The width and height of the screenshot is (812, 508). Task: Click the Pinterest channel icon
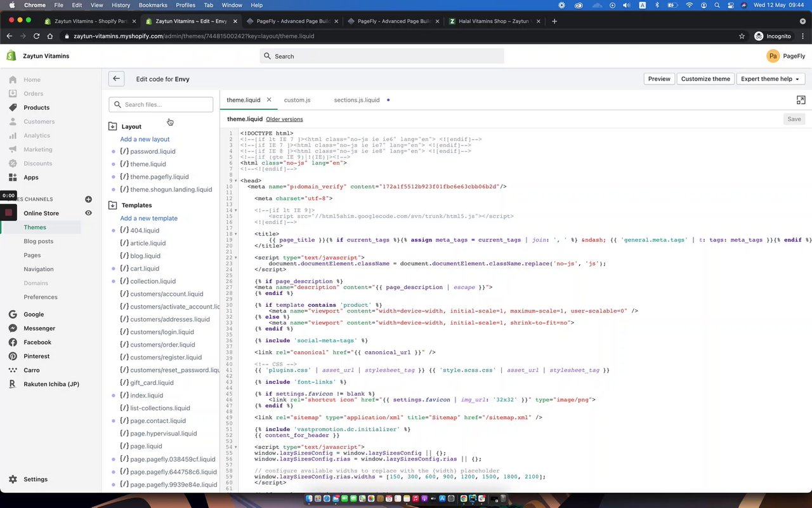tap(12, 356)
